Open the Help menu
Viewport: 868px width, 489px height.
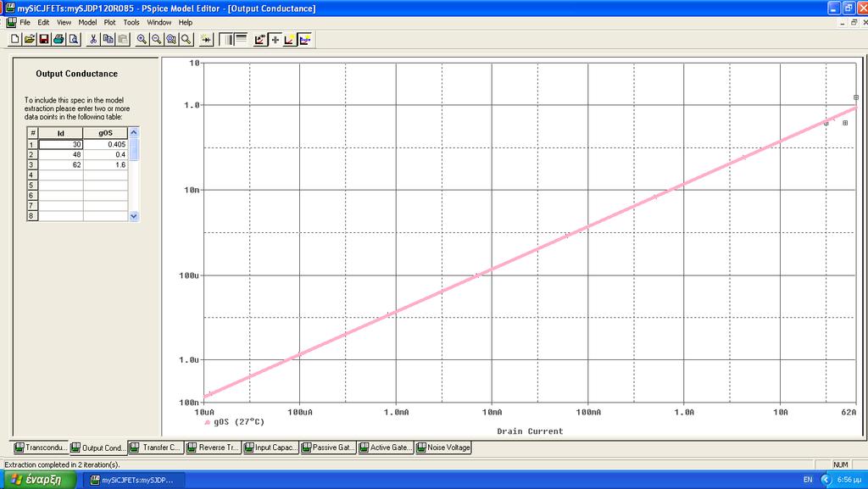[x=186, y=23]
